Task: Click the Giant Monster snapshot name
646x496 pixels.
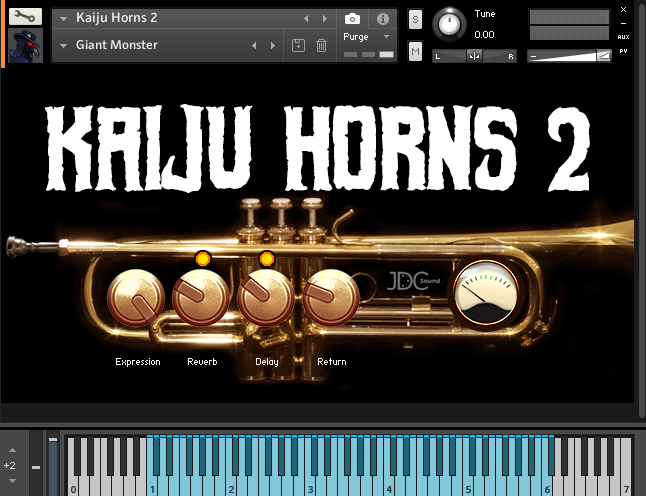Action: [x=117, y=45]
